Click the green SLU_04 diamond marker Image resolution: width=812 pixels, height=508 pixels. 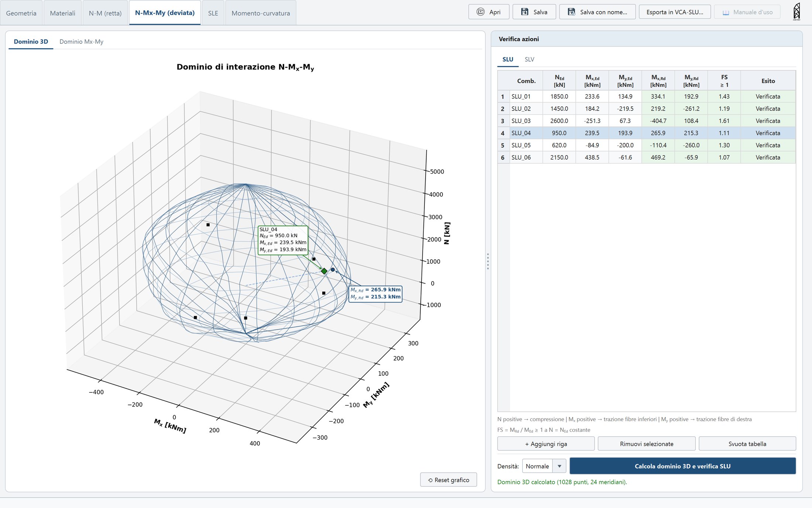[324, 271]
